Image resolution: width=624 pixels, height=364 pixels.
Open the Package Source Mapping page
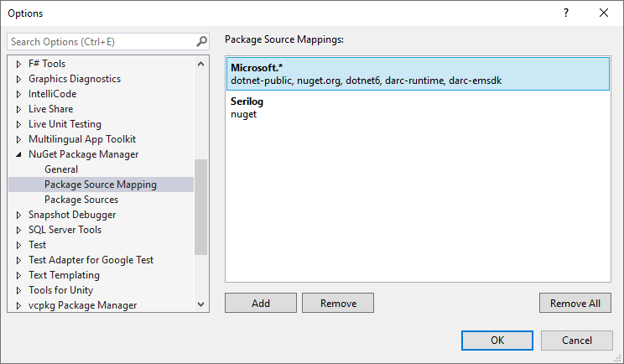(101, 185)
